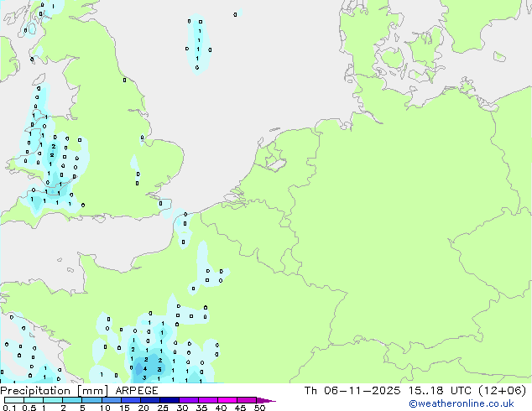Click the 20 to 25 mm legend swatch
Image resolution: width=532 pixels, height=411 pixels.
point(149,400)
